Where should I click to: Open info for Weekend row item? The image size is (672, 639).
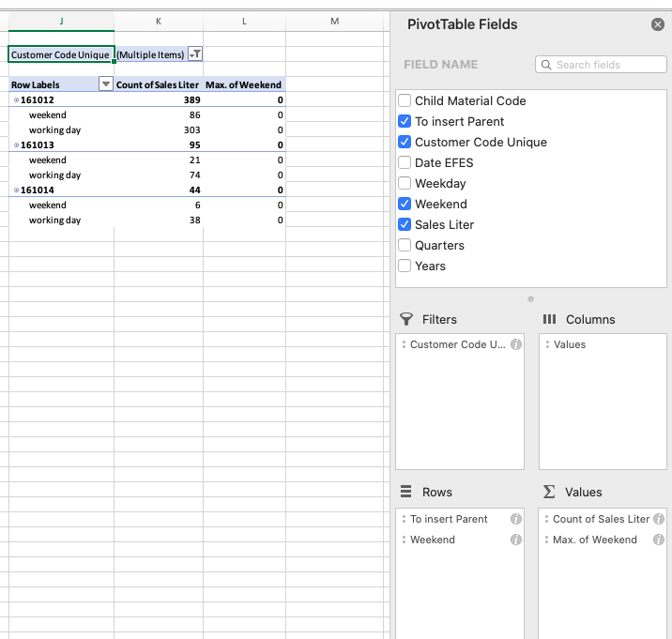click(516, 540)
